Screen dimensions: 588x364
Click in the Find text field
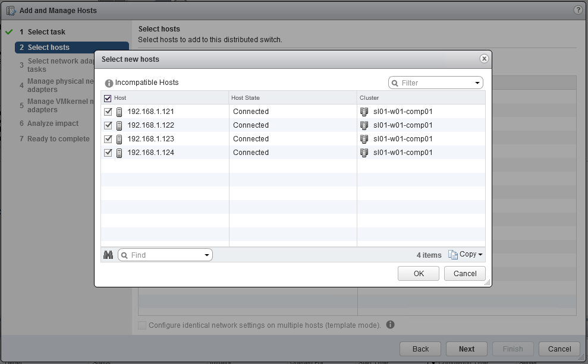tap(166, 255)
